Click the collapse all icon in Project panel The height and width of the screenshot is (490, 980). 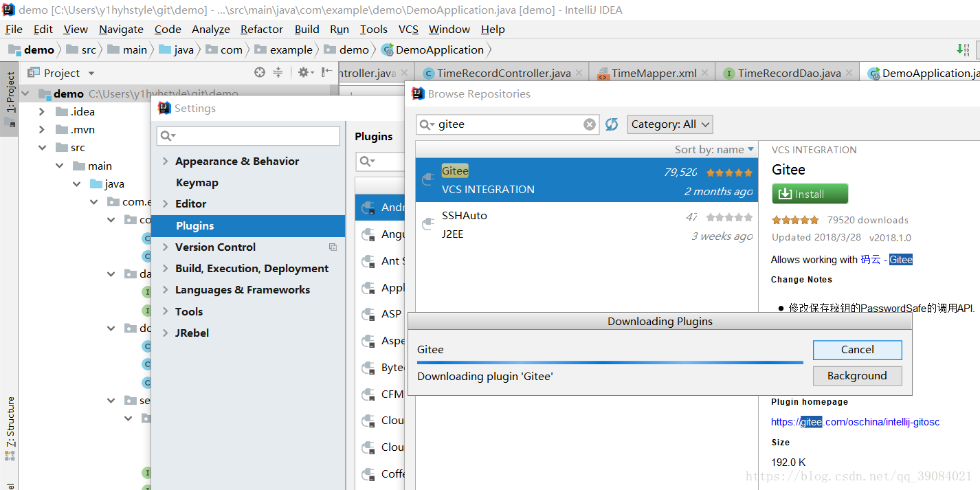click(278, 72)
